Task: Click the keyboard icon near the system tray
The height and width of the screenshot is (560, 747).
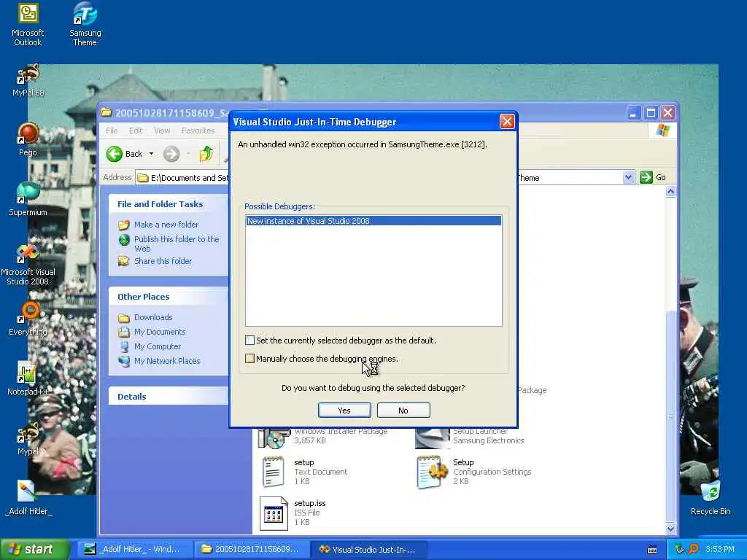Action: [652, 550]
